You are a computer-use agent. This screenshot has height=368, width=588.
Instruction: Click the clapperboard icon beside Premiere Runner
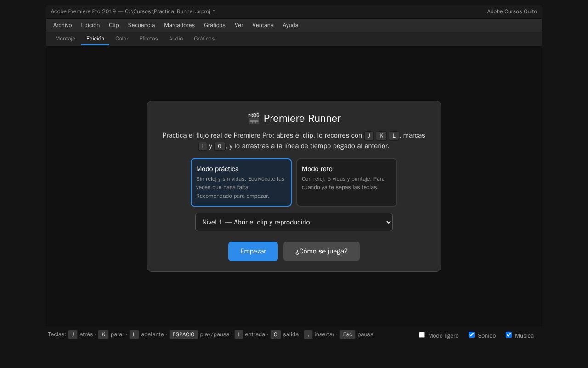click(x=254, y=118)
